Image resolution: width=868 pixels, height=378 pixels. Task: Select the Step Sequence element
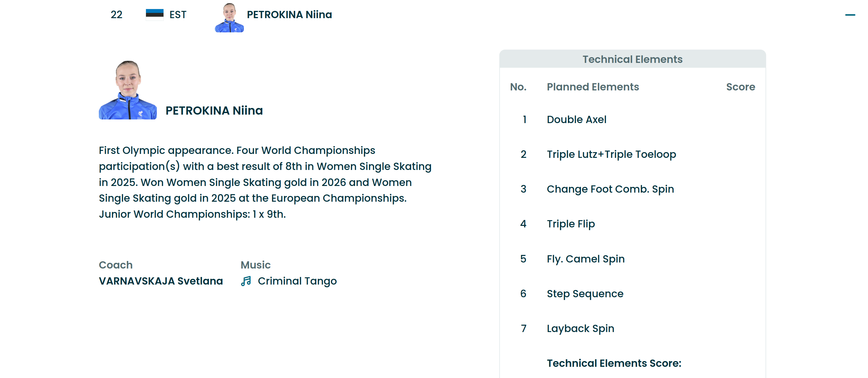coord(585,294)
